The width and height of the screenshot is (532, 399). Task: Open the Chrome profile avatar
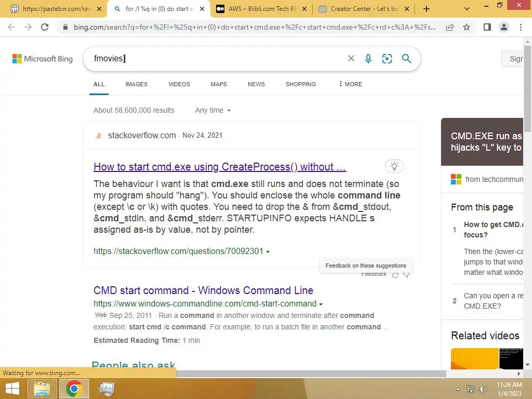[x=504, y=27]
